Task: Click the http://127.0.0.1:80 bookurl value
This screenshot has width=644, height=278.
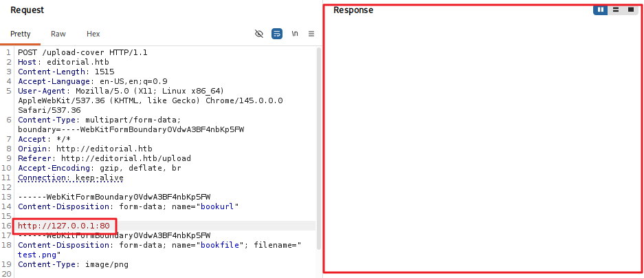Action: tap(64, 226)
